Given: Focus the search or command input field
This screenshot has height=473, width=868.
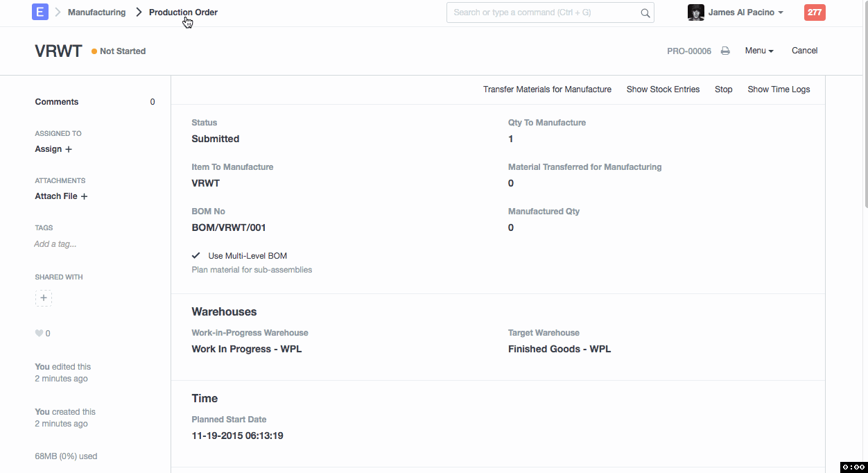Looking at the screenshot, I should coord(544,12).
